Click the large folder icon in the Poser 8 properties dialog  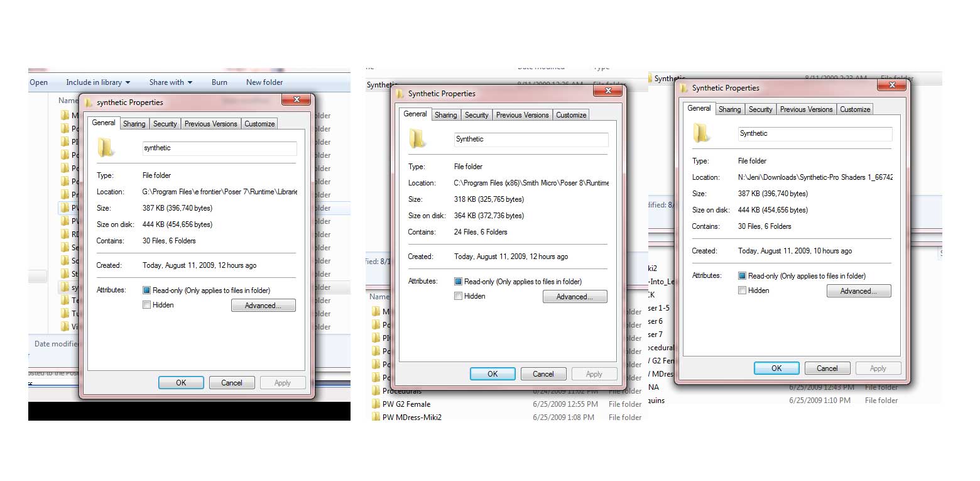pos(418,138)
